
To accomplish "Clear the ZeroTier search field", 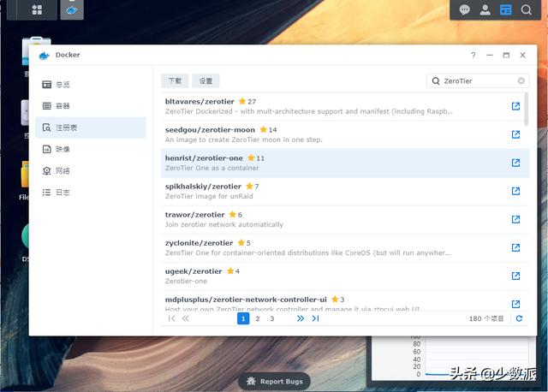I will point(521,80).
